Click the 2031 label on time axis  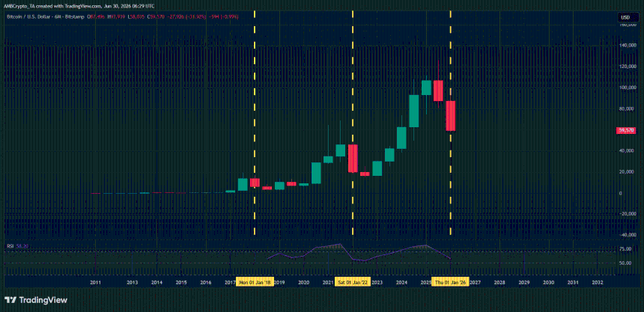[573, 283]
